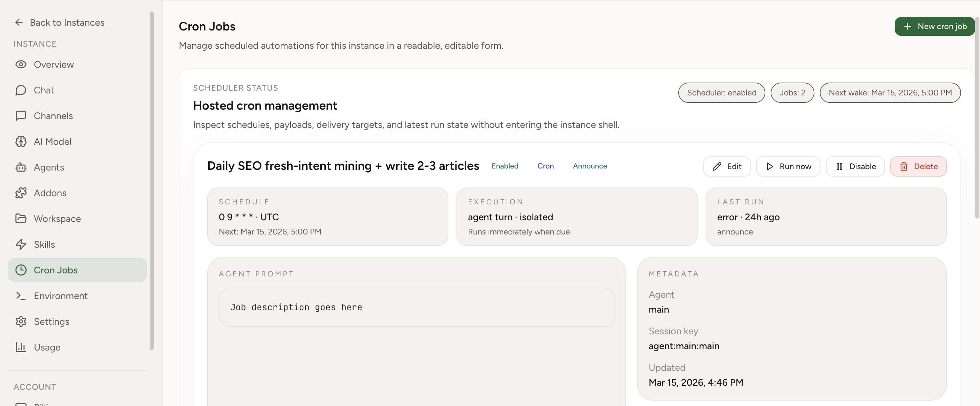Click the Delete trash icon

(x=904, y=166)
